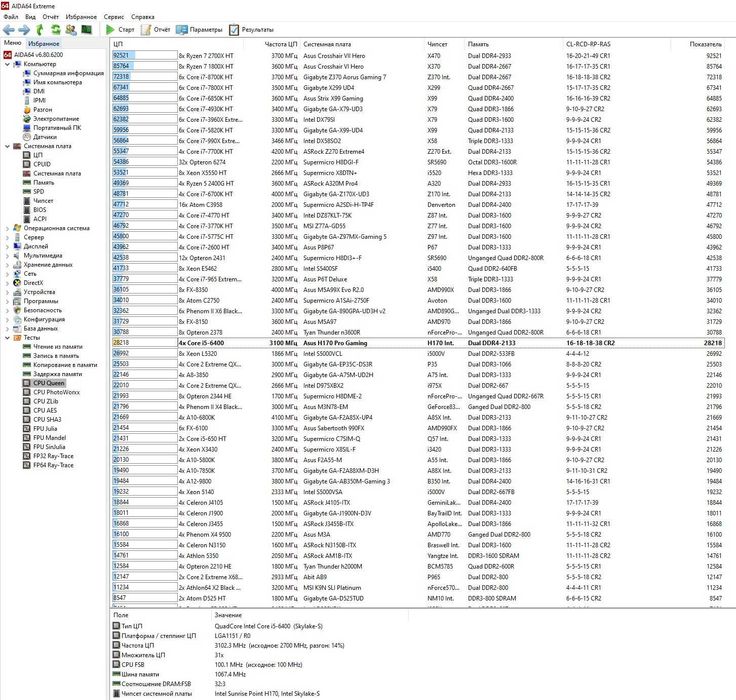Expand the DirectX tree node
This screenshot has height=700, width=736.
coord(7,283)
